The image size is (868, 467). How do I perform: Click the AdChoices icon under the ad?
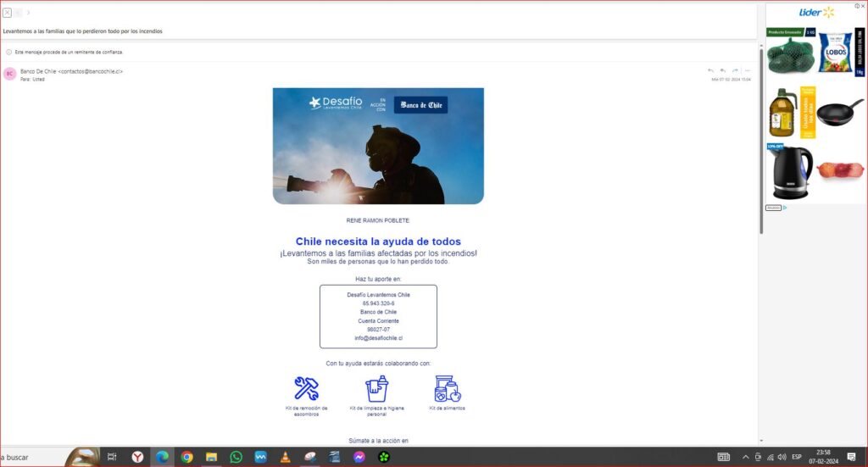pyautogui.click(x=784, y=208)
